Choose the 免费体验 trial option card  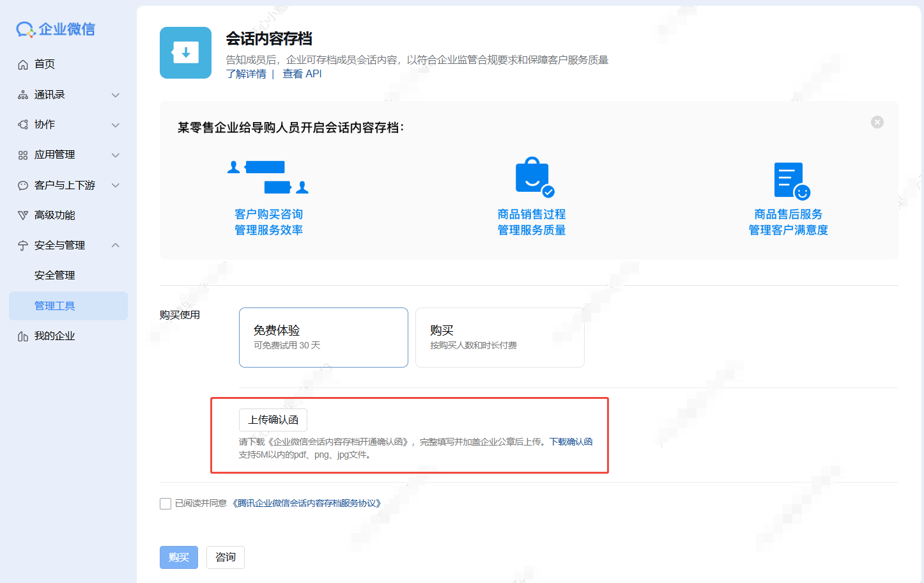click(323, 338)
